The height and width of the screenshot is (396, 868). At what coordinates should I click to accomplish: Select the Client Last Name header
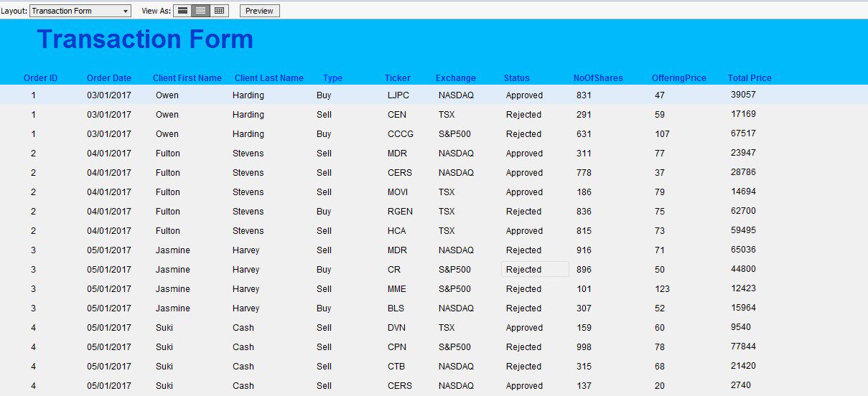pyautogui.click(x=269, y=78)
